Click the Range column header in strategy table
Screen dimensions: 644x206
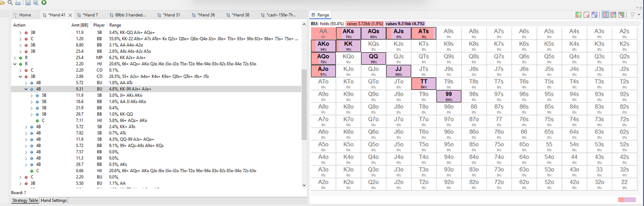[x=115, y=25]
